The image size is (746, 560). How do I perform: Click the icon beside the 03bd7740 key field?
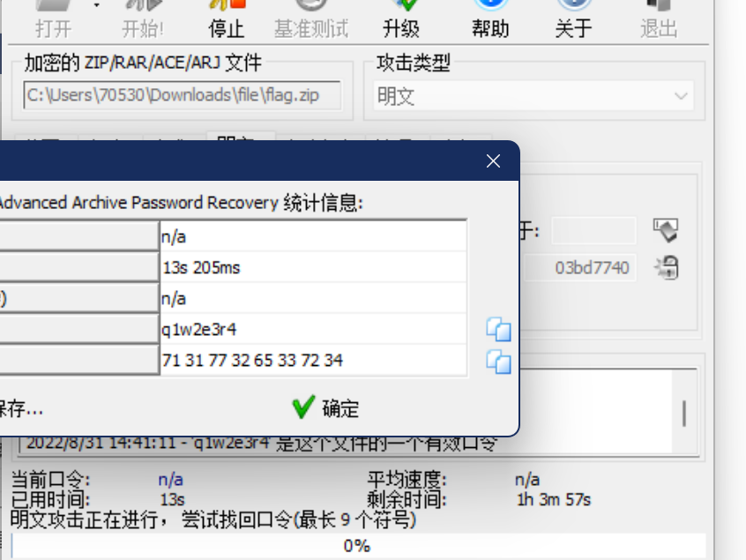(666, 268)
